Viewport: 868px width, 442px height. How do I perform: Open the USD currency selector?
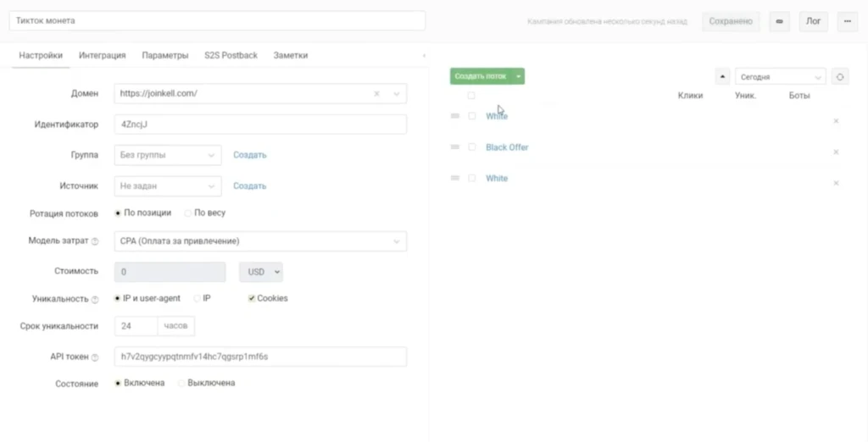click(261, 272)
